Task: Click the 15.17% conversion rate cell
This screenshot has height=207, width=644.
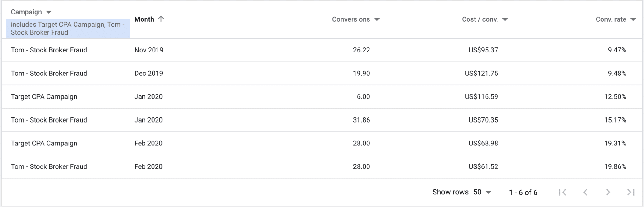Action: click(x=615, y=120)
